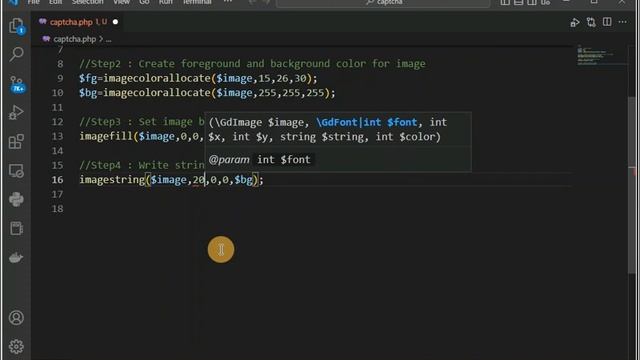Image resolution: width=640 pixels, height=360 pixels.
Task: Open the Selection menu
Action: tap(87, 2)
